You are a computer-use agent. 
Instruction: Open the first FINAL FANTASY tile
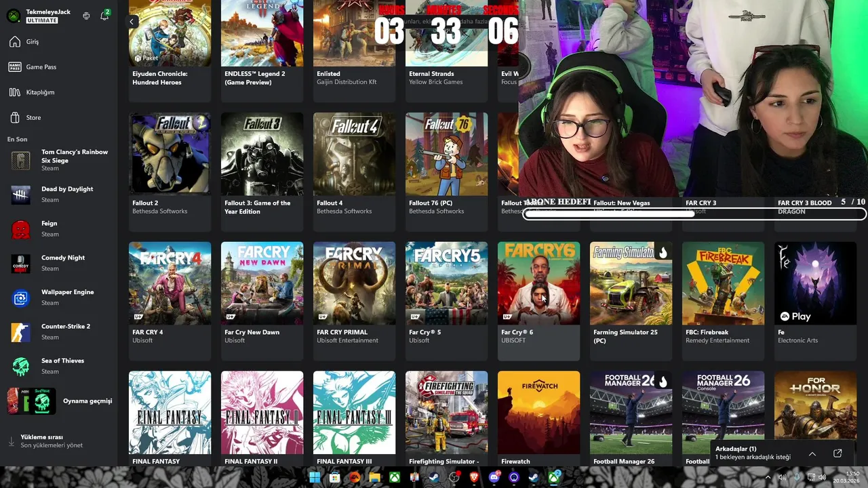tap(170, 418)
